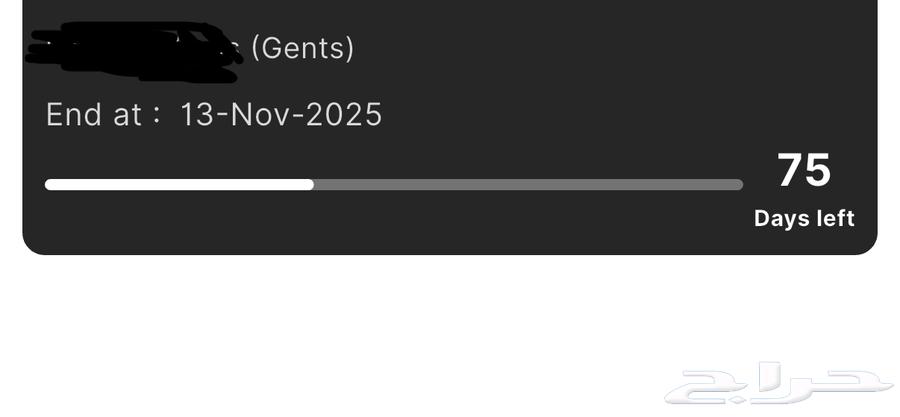Tap the number 75 counter
The image size is (900, 417).
point(804,170)
